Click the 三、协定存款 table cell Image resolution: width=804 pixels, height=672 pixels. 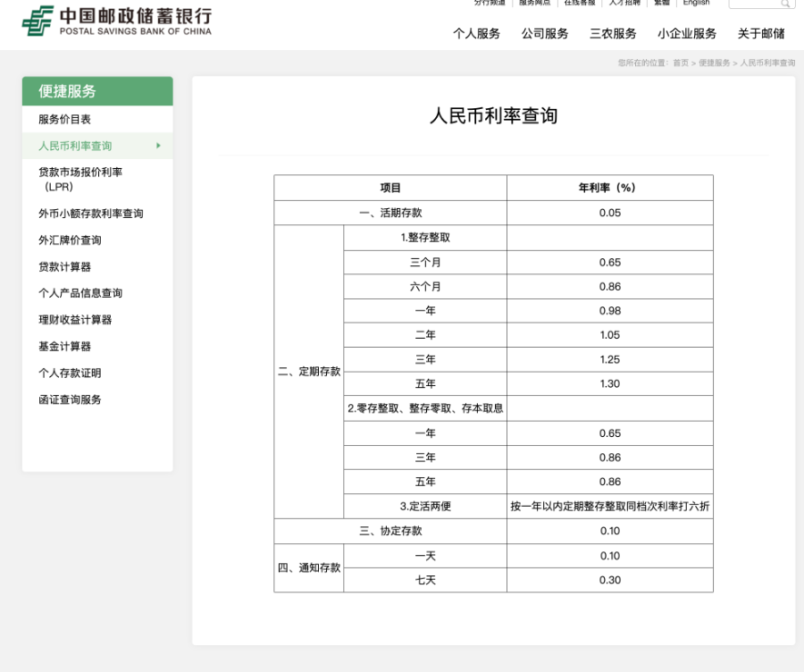[390, 531]
